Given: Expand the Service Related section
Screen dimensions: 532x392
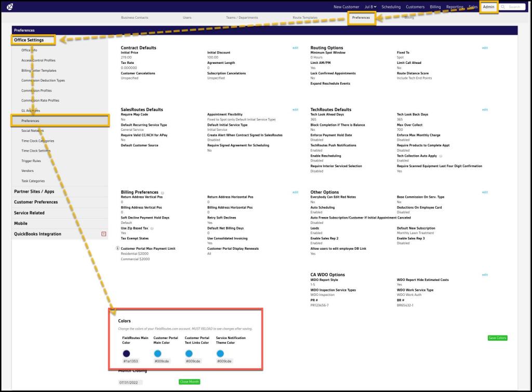Looking at the screenshot, I should (x=29, y=213).
